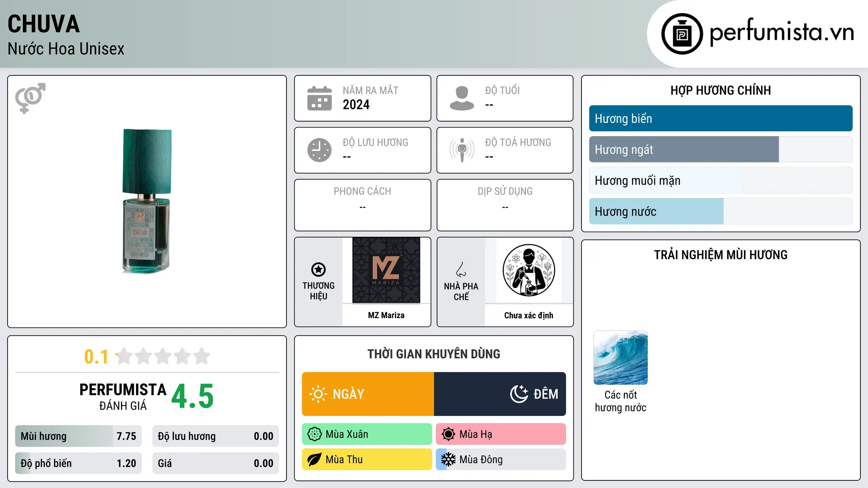The image size is (868, 488).
Task: Click the Độ Tuổi label
Action: (x=502, y=90)
